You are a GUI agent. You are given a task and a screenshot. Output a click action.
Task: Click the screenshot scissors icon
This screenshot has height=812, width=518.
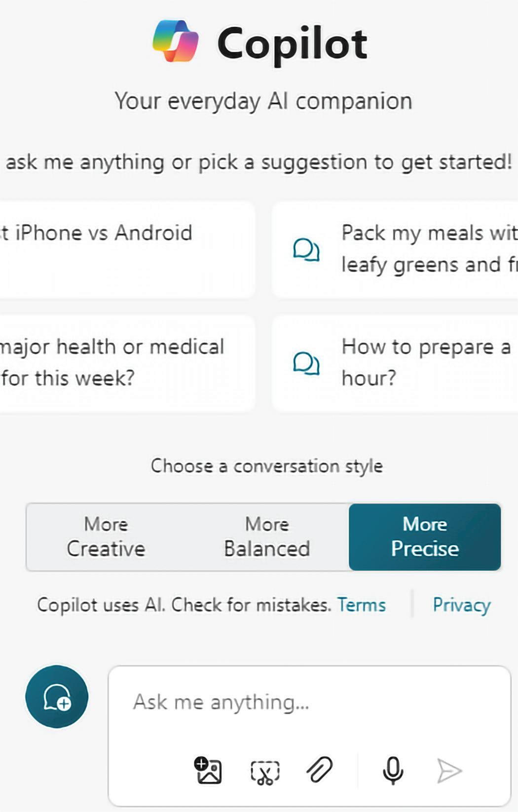point(265,771)
